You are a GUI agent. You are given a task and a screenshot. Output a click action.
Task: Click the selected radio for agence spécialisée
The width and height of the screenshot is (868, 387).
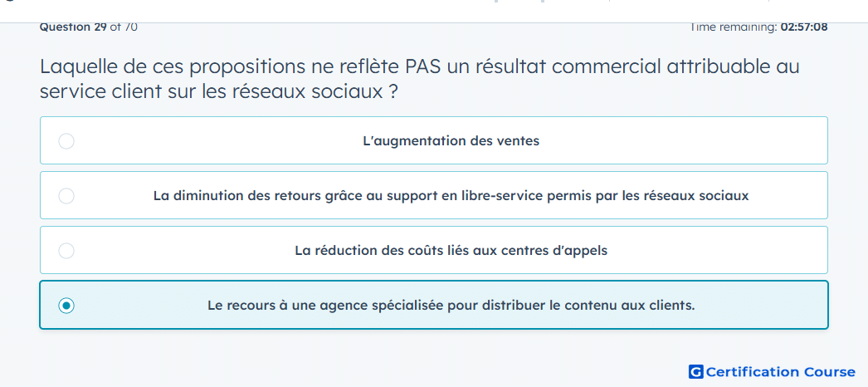(66, 306)
